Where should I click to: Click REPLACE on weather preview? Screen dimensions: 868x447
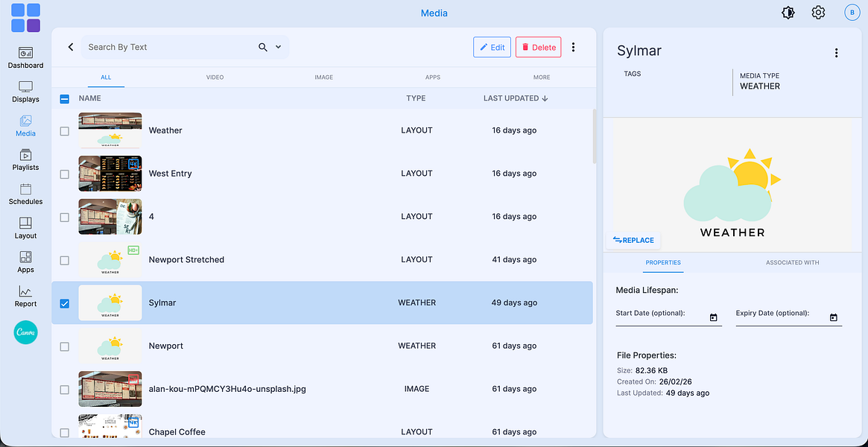click(x=633, y=240)
